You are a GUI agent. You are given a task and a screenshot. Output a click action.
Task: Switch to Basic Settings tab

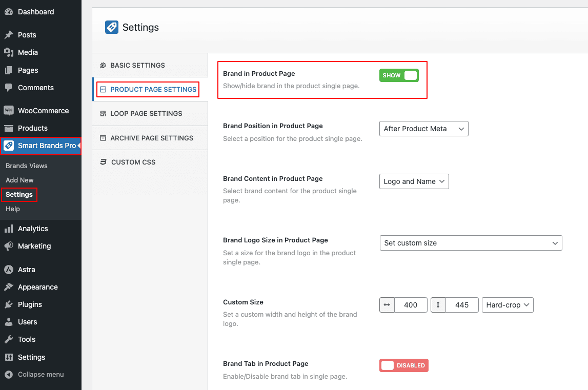137,65
